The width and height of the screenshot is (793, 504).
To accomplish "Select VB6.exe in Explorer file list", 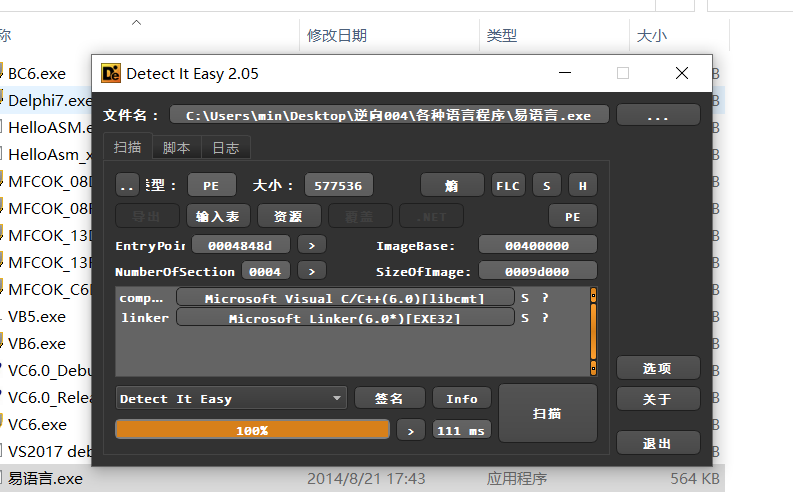I will pyautogui.click(x=37, y=344).
